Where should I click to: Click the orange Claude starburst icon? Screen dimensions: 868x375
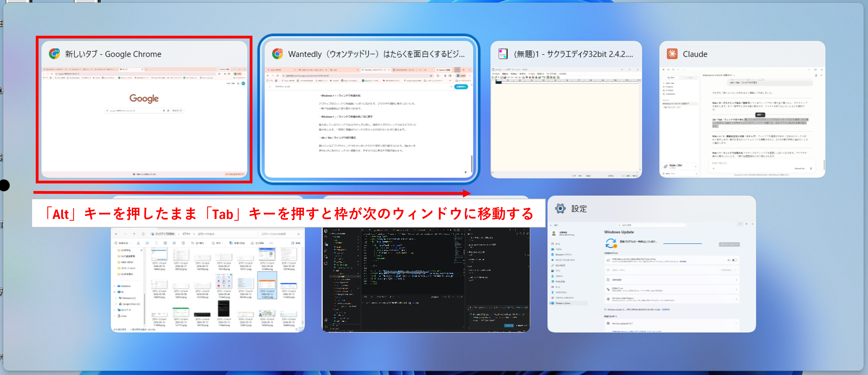672,54
